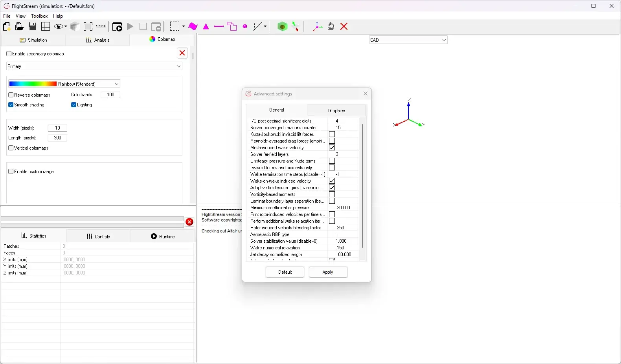
Task: Open a simulation with the folder icon
Action: coord(19,27)
